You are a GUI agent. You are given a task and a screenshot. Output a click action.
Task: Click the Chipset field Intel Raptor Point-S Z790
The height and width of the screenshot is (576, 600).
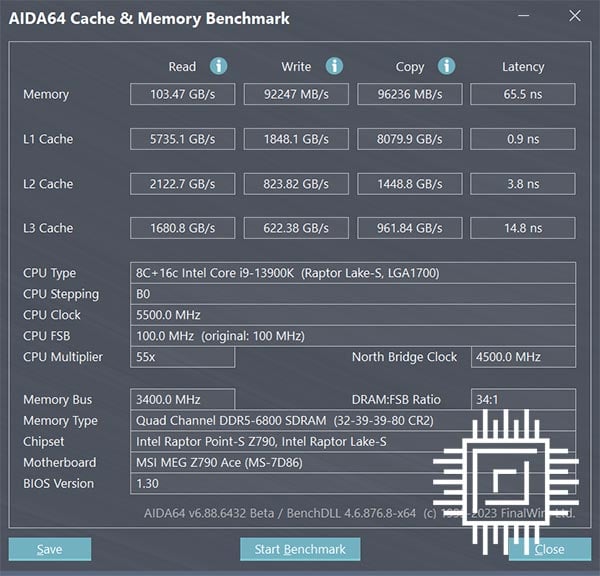coord(353,442)
